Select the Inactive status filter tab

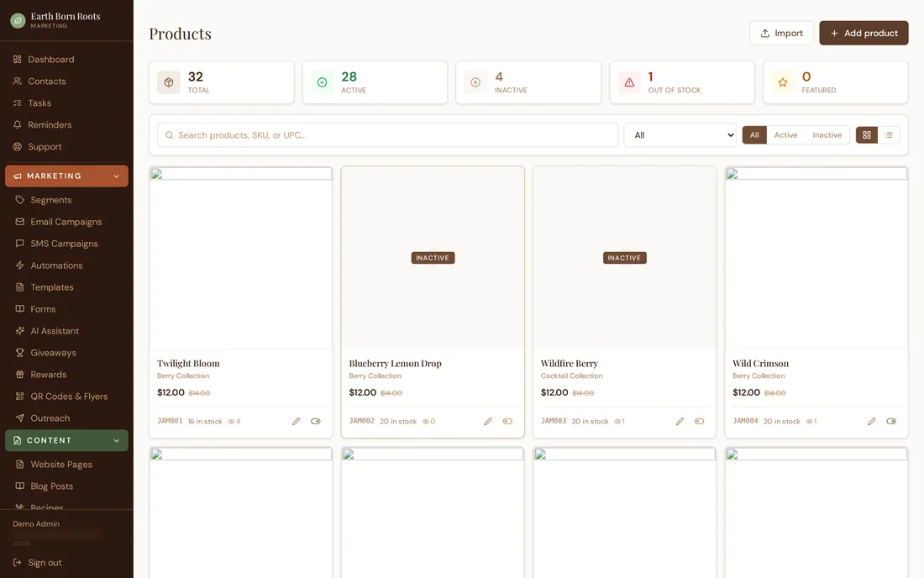point(827,135)
